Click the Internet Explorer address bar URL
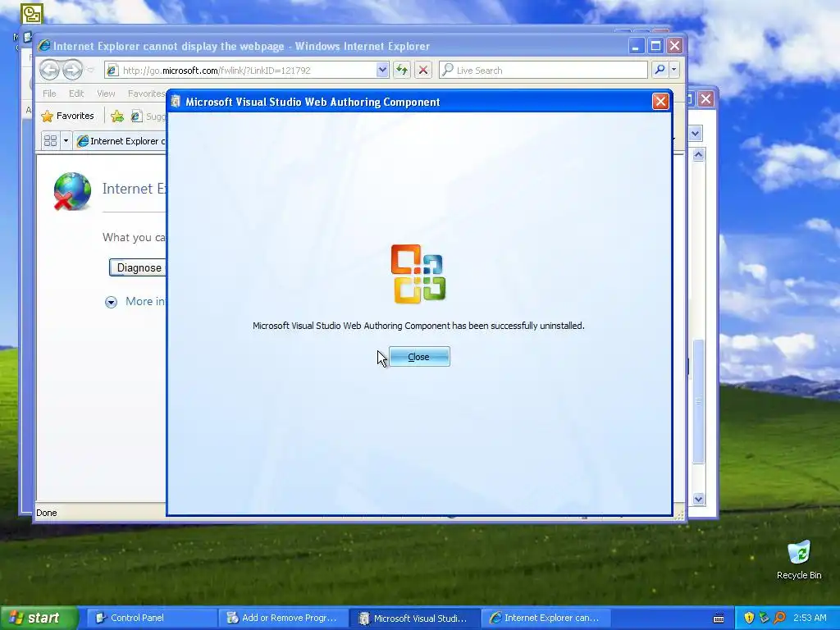Viewport: 840px width, 630px height. click(x=217, y=71)
